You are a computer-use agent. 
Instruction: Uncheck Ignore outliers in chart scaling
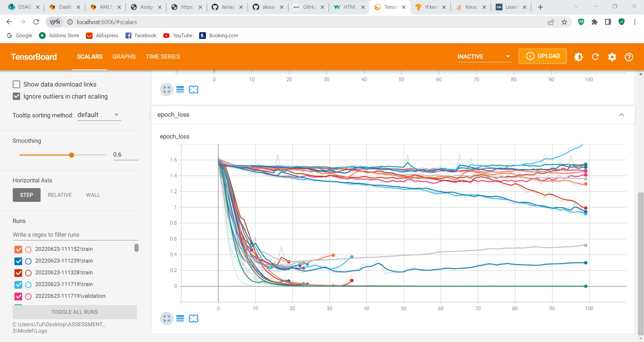point(16,96)
